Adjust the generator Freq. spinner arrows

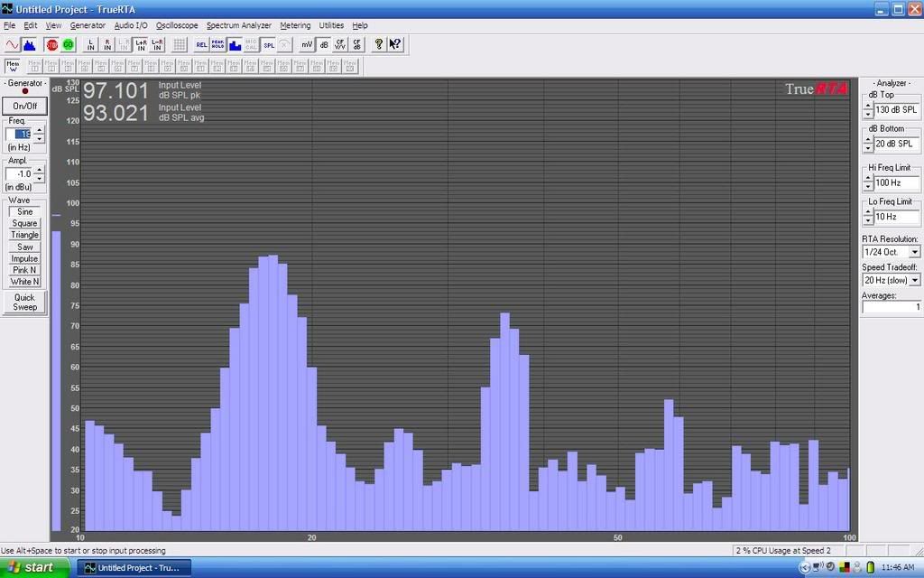[x=39, y=135]
